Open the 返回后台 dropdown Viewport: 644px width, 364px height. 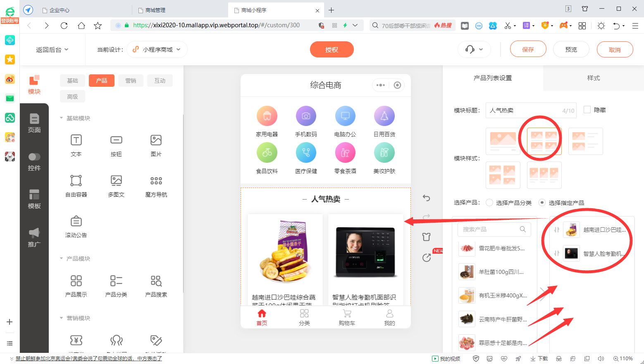coord(53,49)
